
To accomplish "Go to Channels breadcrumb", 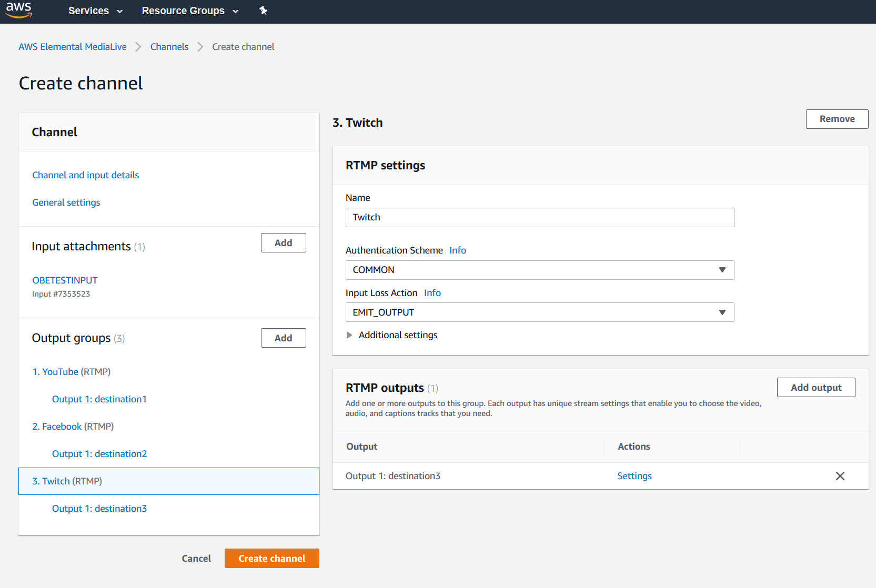I will [169, 47].
